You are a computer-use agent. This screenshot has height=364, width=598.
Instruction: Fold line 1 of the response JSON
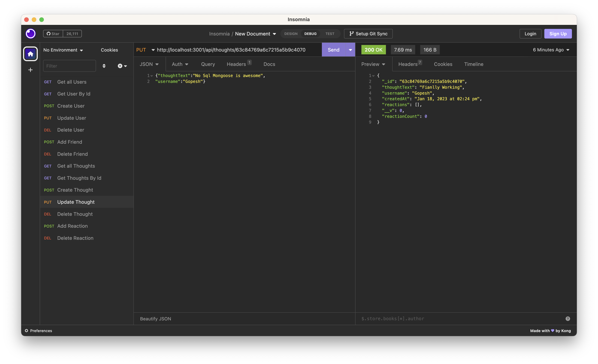pyautogui.click(x=373, y=76)
